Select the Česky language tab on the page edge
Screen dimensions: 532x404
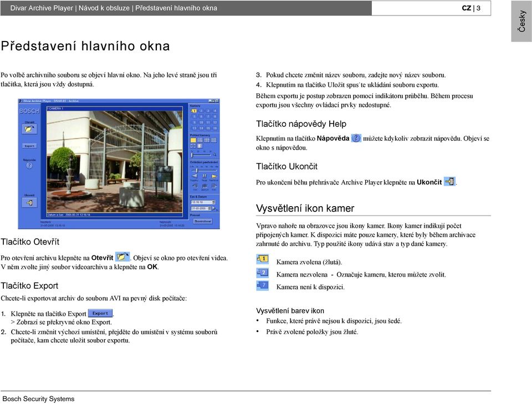(521, 21)
